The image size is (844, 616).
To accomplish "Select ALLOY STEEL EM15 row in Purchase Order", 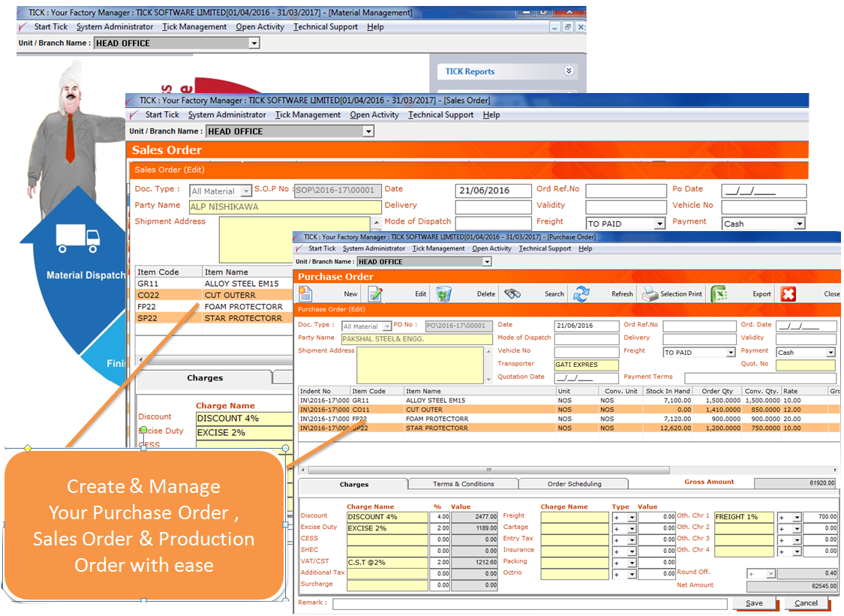I will tap(569, 401).
